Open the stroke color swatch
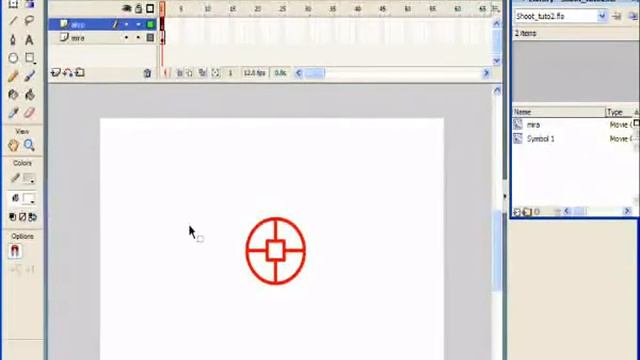Screen dimensions: 640x360 point(29,178)
